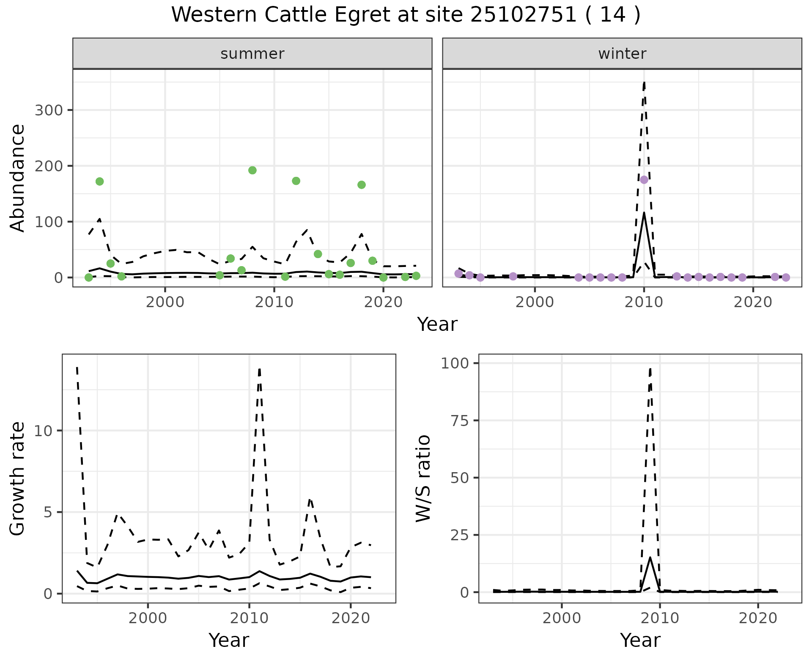Click the plot title Western Cattle Egret
The image size is (812, 660).
tap(405, 15)
